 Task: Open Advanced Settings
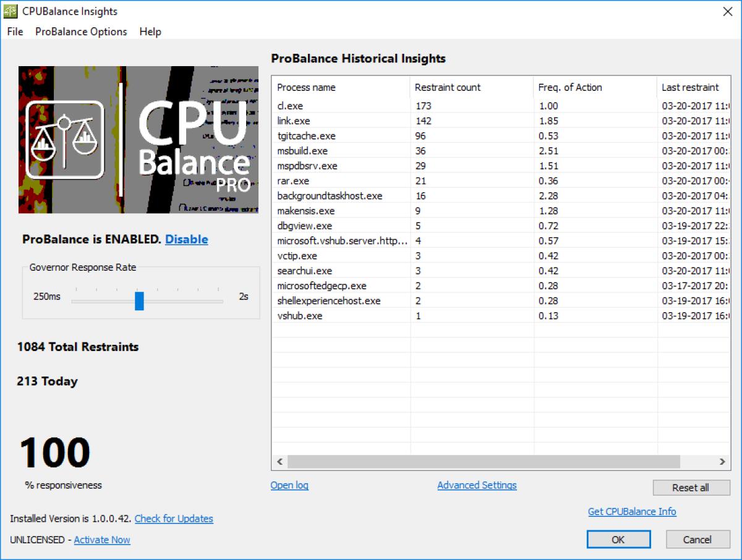click(476, 485)
